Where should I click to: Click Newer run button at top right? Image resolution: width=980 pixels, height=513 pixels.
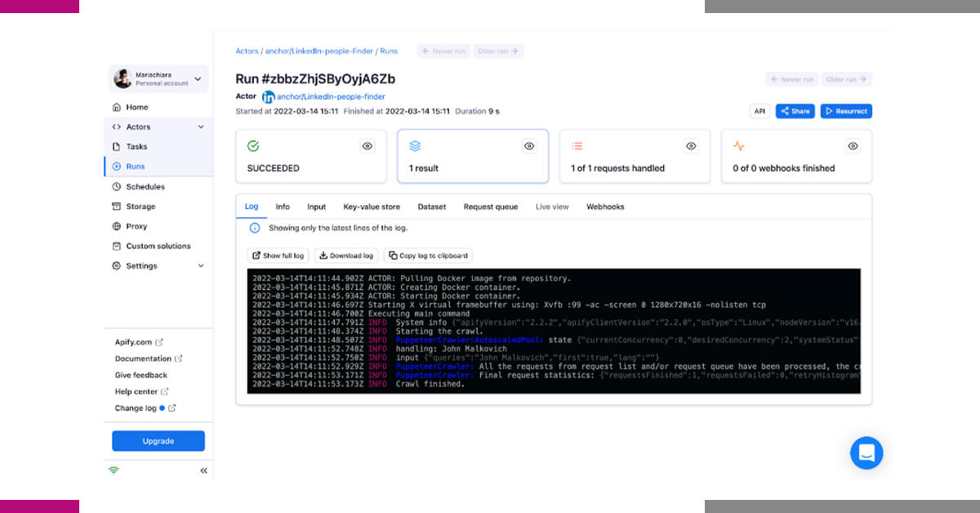pos(792,79)
